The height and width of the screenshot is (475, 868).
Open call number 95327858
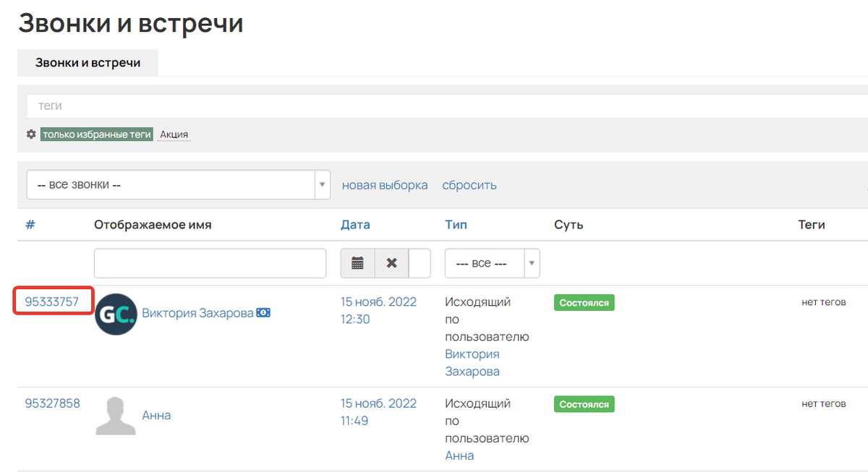tap(52, 403)
